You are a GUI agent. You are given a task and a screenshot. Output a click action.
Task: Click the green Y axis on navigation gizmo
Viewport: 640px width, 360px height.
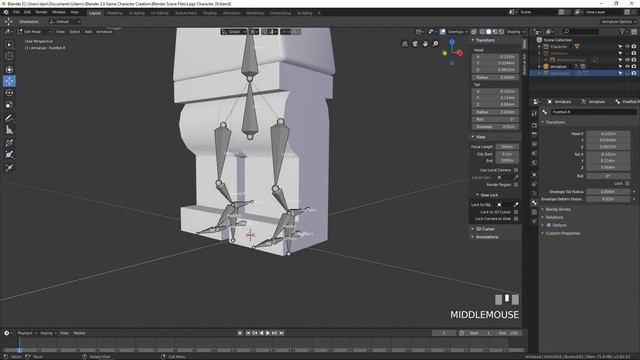[x=444, y=53]
